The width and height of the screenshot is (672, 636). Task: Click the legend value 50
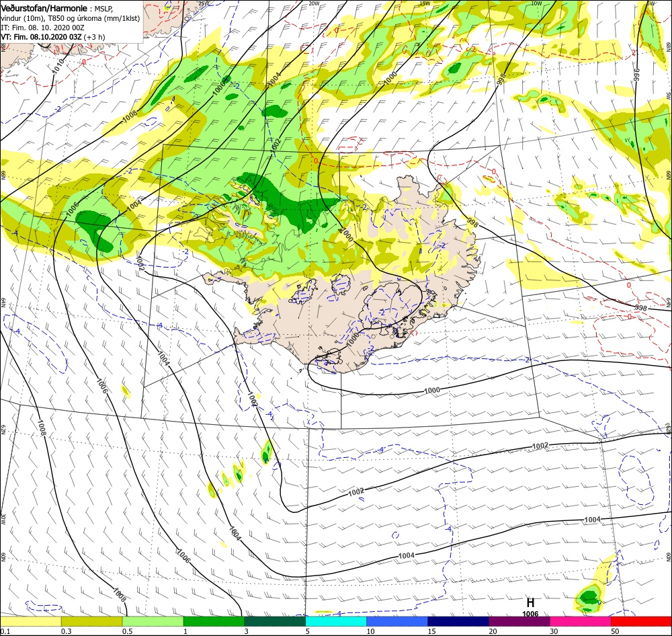click(615, 631)
